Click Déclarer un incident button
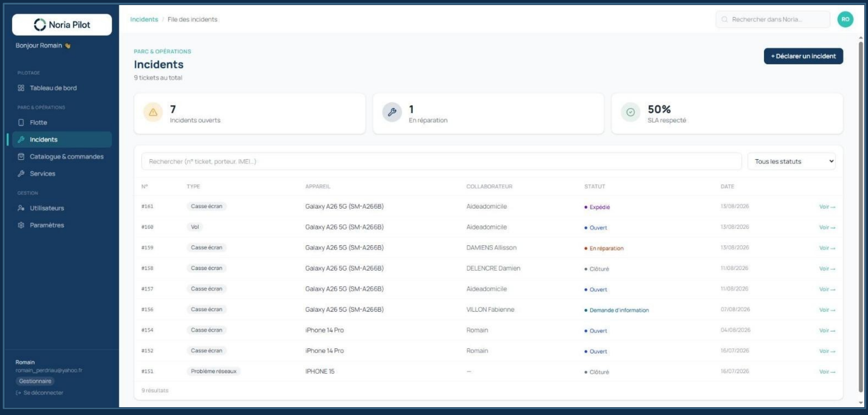The image size is (868, 415). [803, 56]
